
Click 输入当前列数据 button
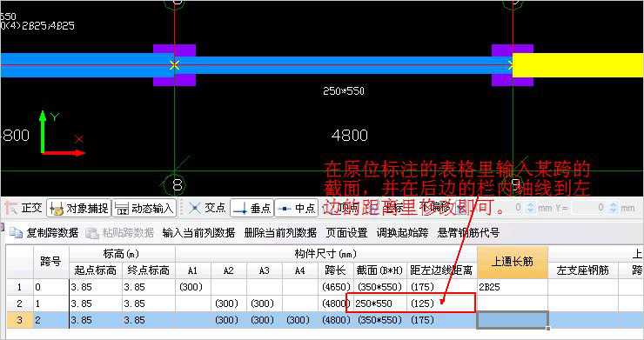[198, 233]
